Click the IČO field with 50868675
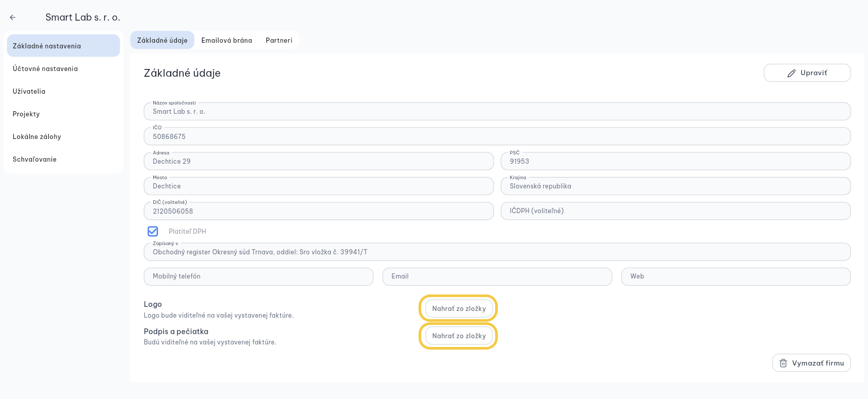The image size is (868, 399). (x=497, y=136)
